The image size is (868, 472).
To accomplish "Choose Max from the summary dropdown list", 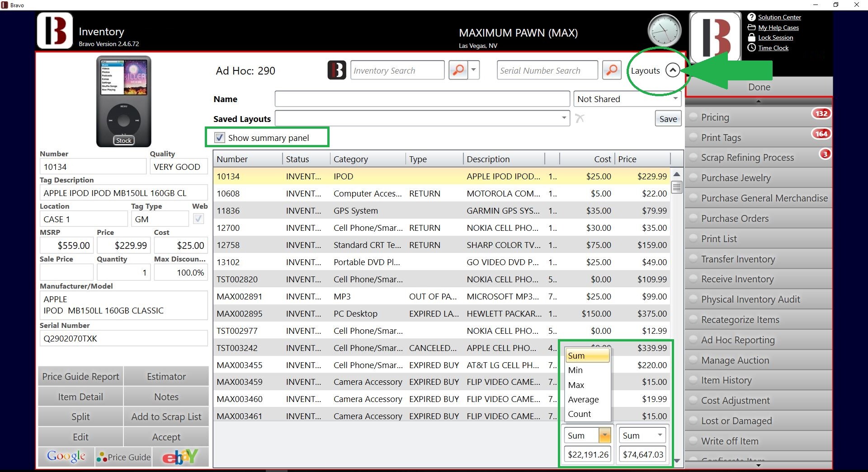I will [x=588, y=385].
